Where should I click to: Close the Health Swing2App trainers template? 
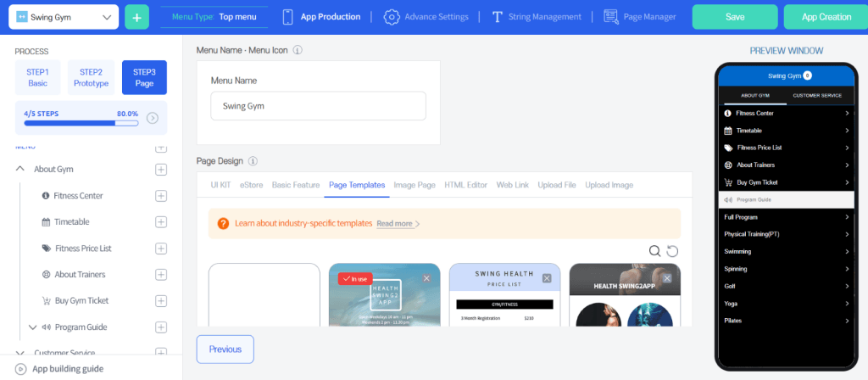tap(667, 278)
